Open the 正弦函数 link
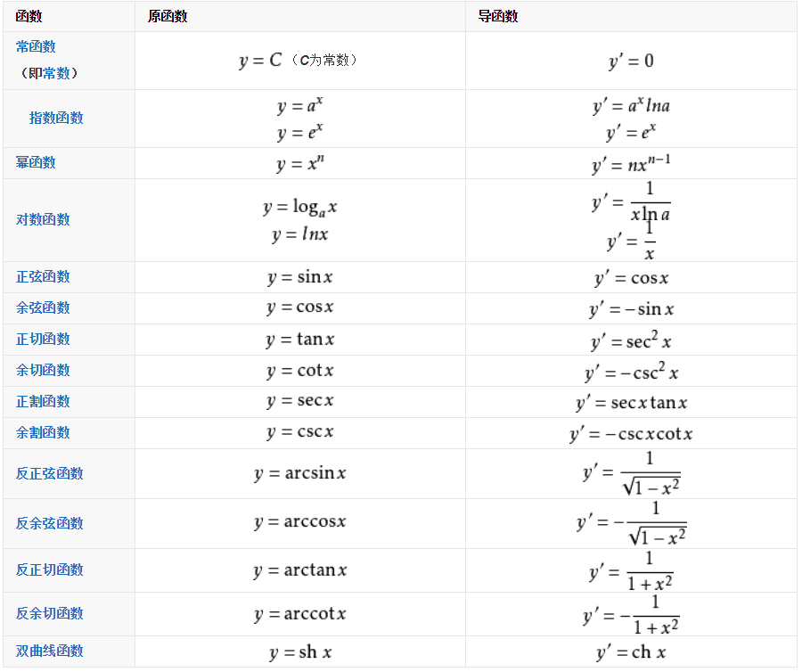Viewport: 802px width, 672px height. coord(43,276)
